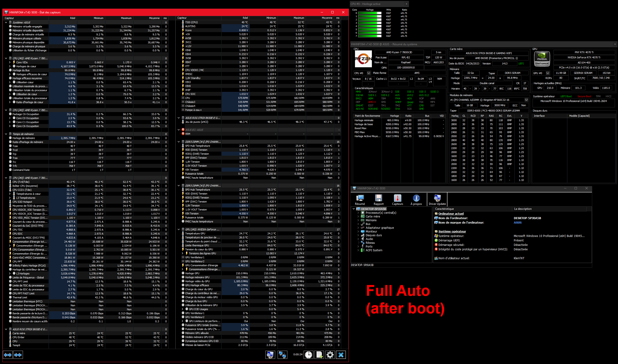Expand the GPU D3D Usages row

(x=183, y=309)
